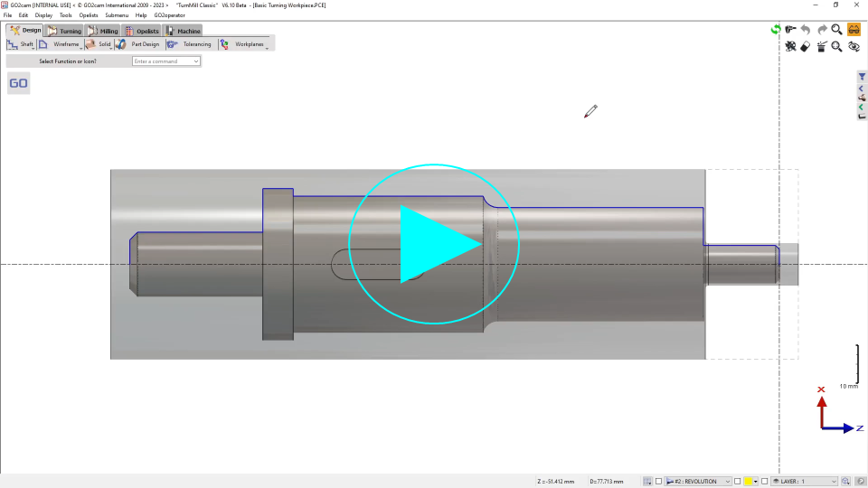This screenshot has width=868, height=488.
Task: Click the orange glasses view icon
Action: tap(854, 30)
